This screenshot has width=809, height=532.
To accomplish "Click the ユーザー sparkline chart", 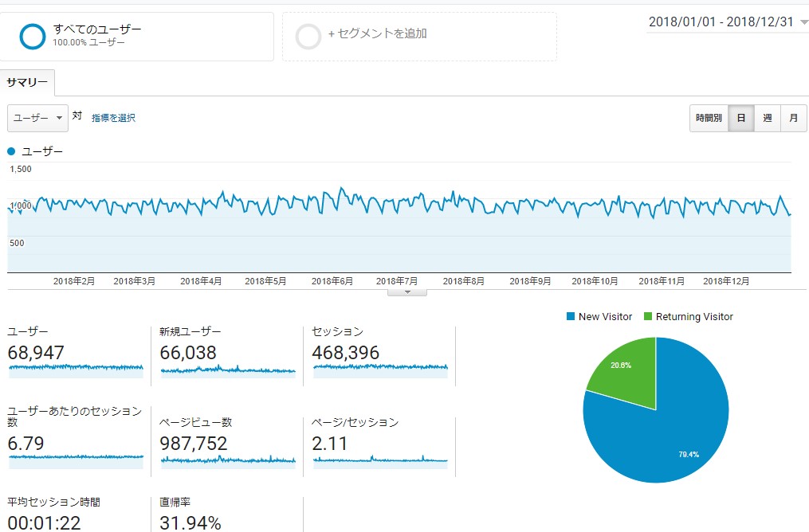I will 76,370.
